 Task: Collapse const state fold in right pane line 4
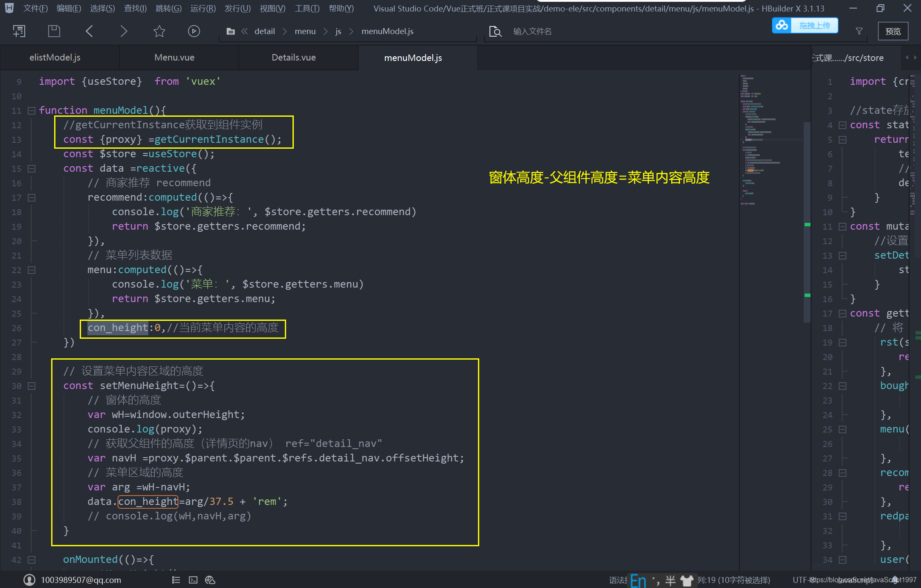tap(842, 125)
